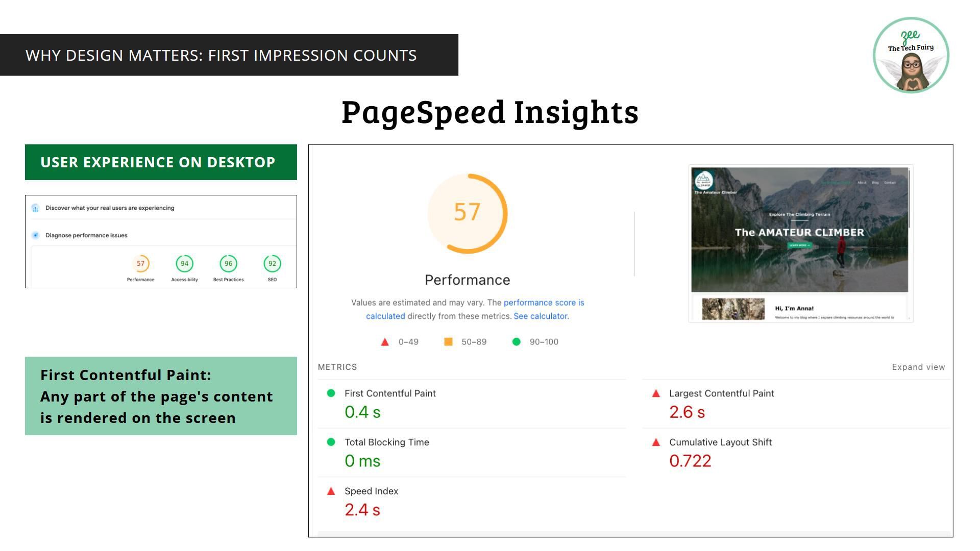This screenshot has height=551, width=980.
Task: Open the 'performance score is calculated' link
Action: (x=544, y=303)
